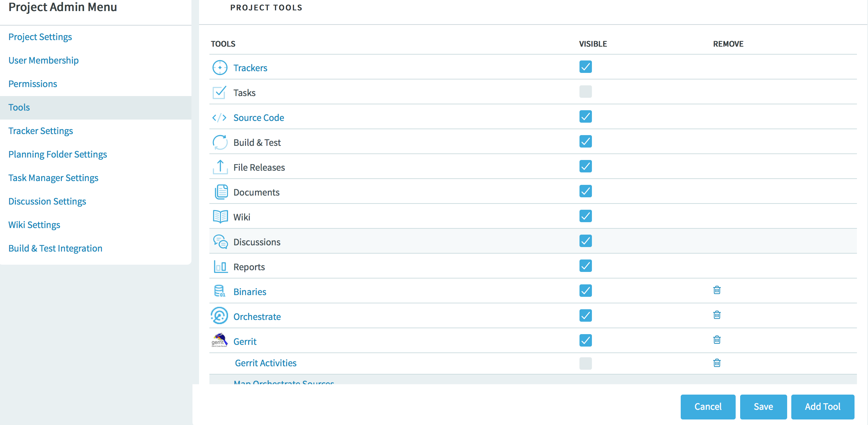
Task: Remove Binaries with its trash icon
Action: click(717, 290)
